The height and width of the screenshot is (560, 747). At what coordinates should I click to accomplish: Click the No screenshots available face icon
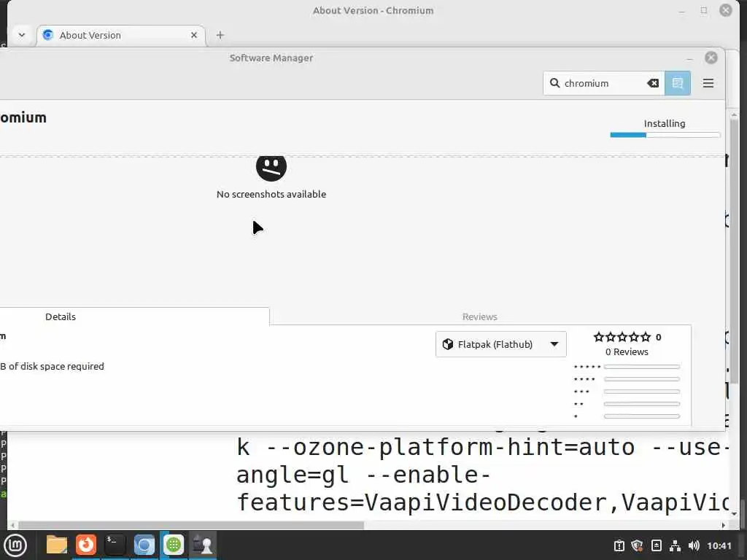click(271, 167)
